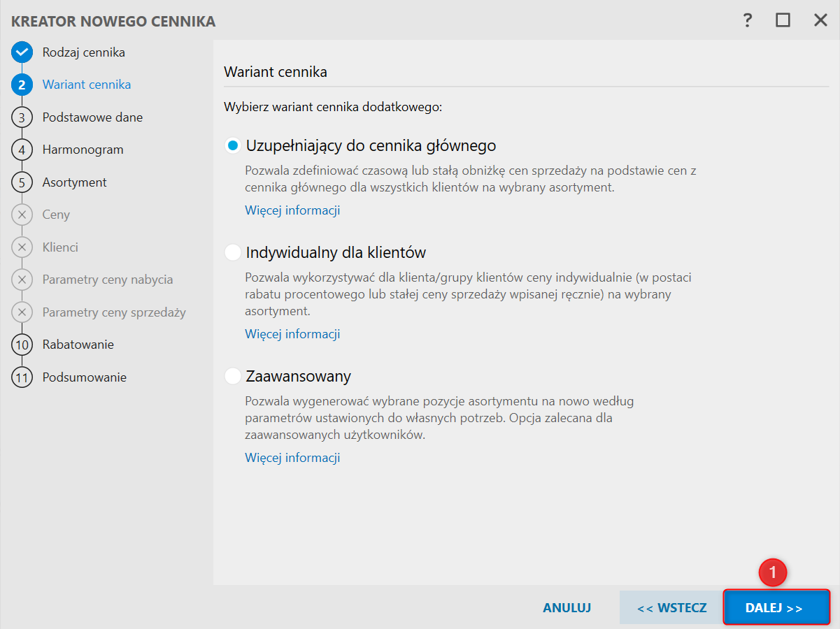Viewport: 840px width, 629px height.
Task: Select Uzupełniający do cennika głównego option
Action: click(x=233, y=146)
